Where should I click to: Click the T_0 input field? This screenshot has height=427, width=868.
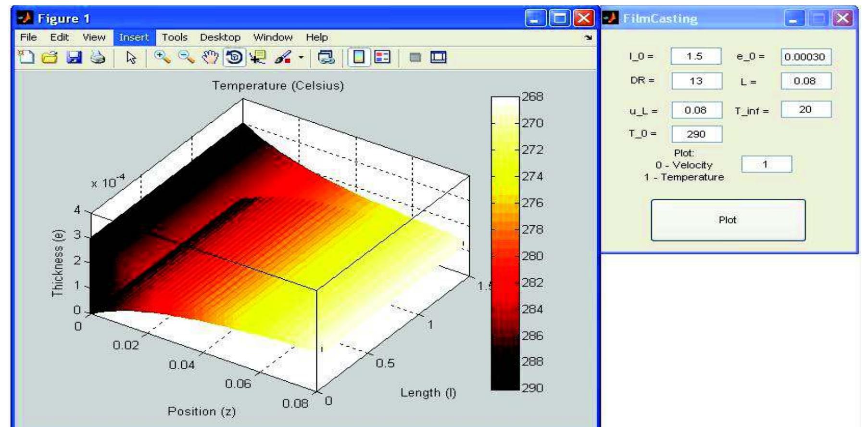click(697, 134)
